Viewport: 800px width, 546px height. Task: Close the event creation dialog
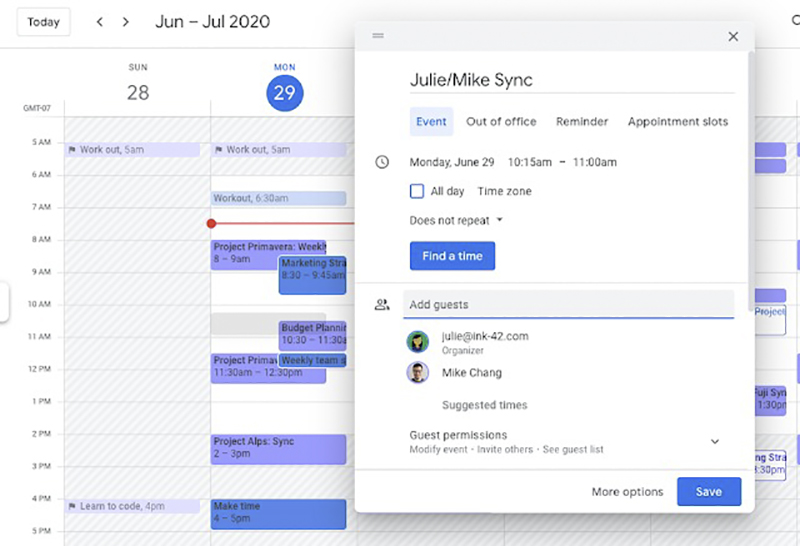(733, 36)
